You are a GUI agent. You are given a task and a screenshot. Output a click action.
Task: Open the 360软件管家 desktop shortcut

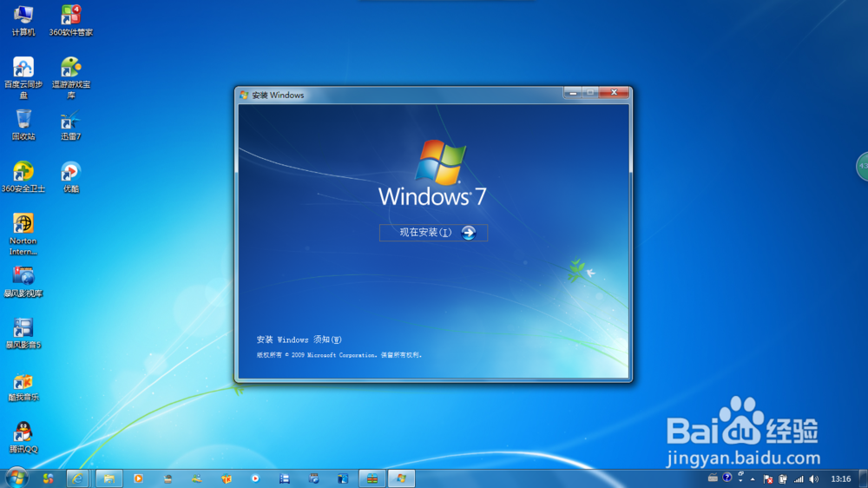71,21
